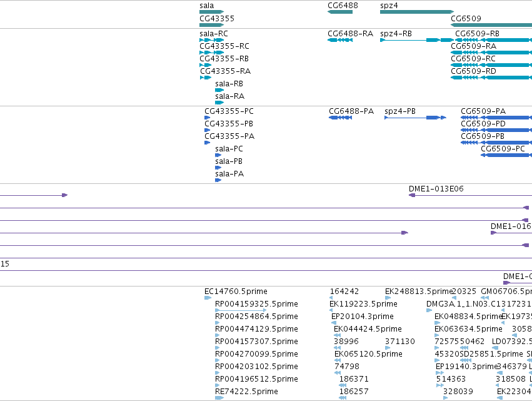Select the RP004203102.5prime EST
Viewport: 532px width, 401px height.
point(217,373)
